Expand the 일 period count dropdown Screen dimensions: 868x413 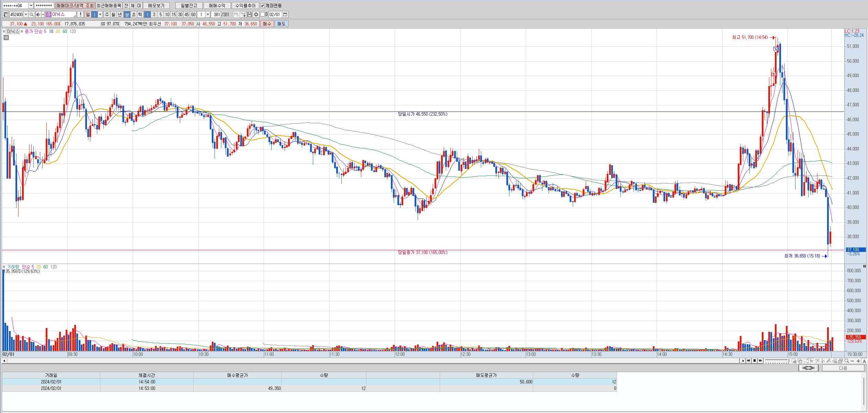pyautogui.click(x=100, y=14)
